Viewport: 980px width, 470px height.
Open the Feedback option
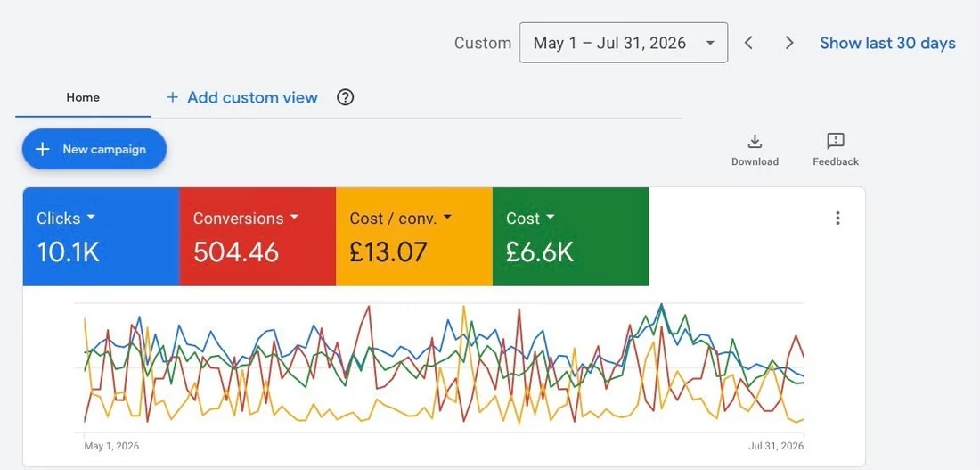(836, 150)
